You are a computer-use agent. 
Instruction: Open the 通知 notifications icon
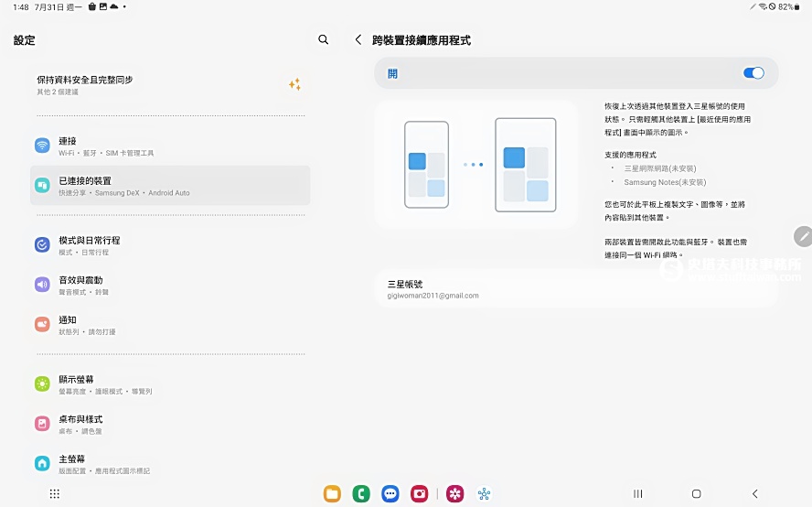pos(42,325)
